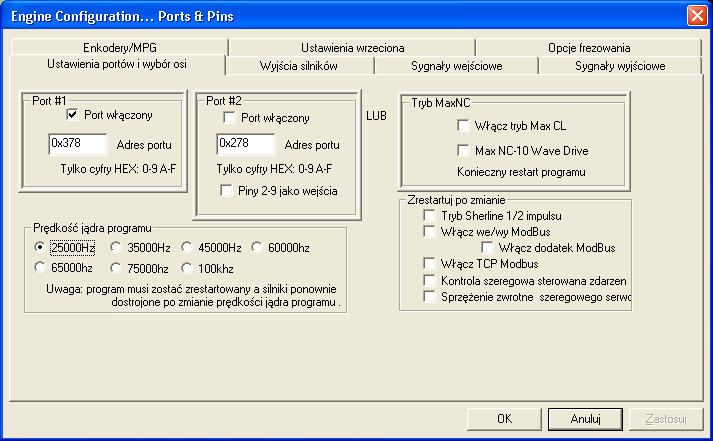The height and width of the screenshot is (441, 713).
Task: Open Sygnały wyjściowe tab
Action: (x=620, y=66)
